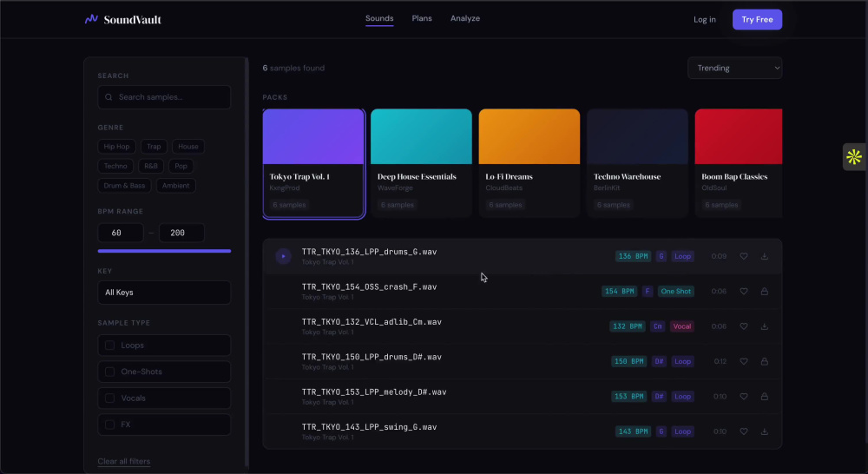The height and width of the screenshot is (474, 868).
Task: Click the SoundVault logo icon
Action: coord(91,19)
